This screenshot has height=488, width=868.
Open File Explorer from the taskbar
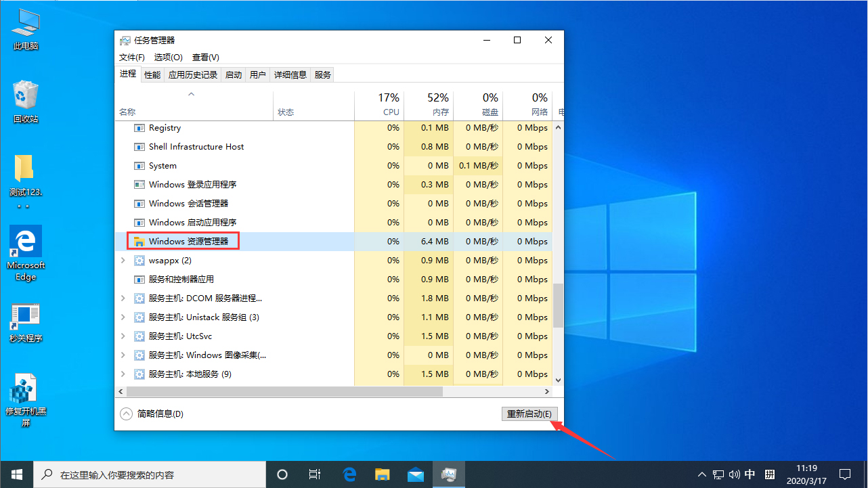(383, 474)
